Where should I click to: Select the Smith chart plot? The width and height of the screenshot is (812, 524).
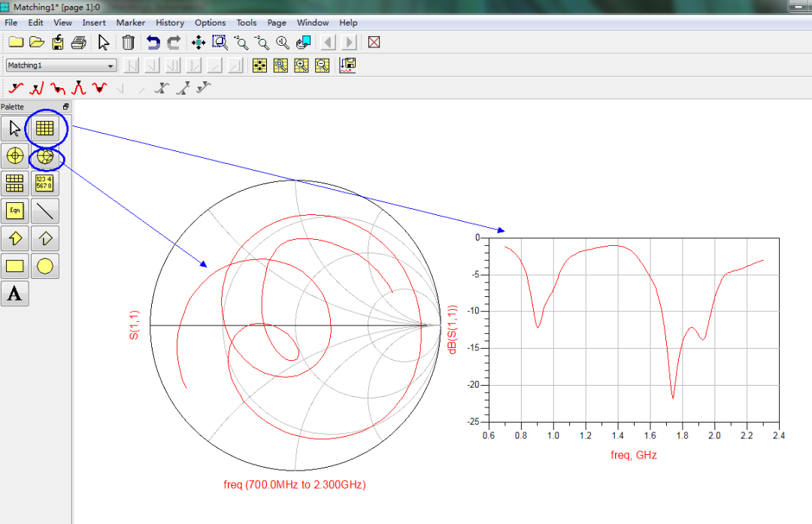(x=295, y=326)
